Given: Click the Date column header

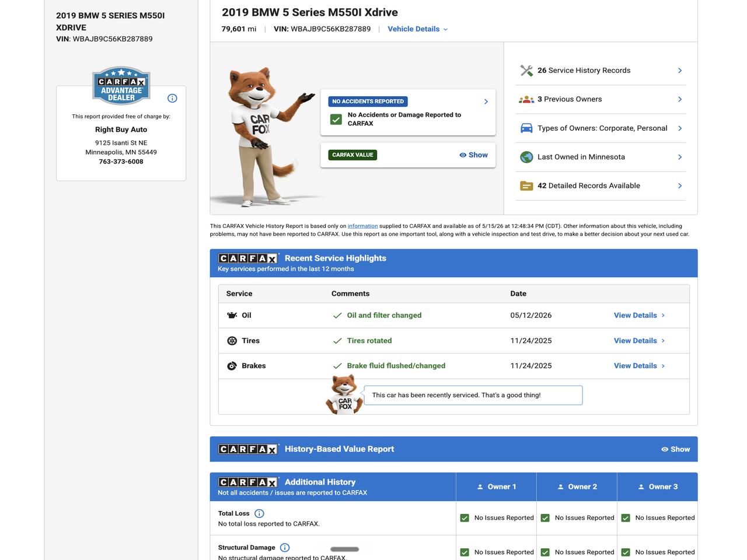Looking at the screenshot, I should (x=518, y=294).
